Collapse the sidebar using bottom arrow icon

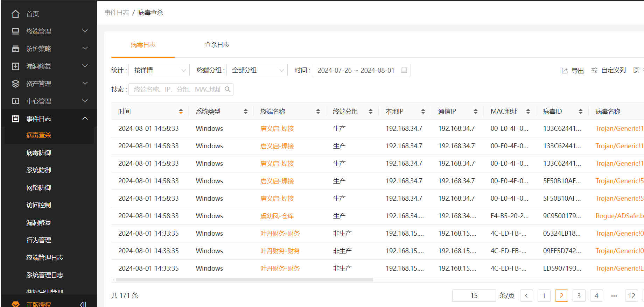(x=83, y=304)
